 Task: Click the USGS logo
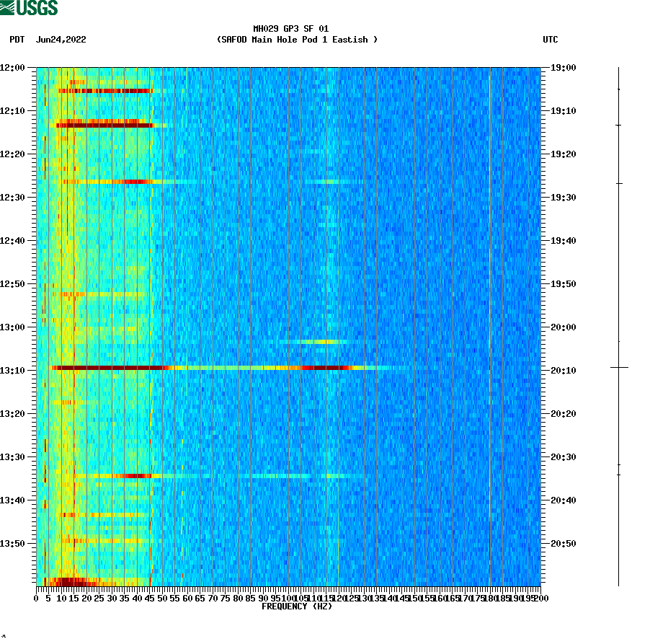point(29,7)
